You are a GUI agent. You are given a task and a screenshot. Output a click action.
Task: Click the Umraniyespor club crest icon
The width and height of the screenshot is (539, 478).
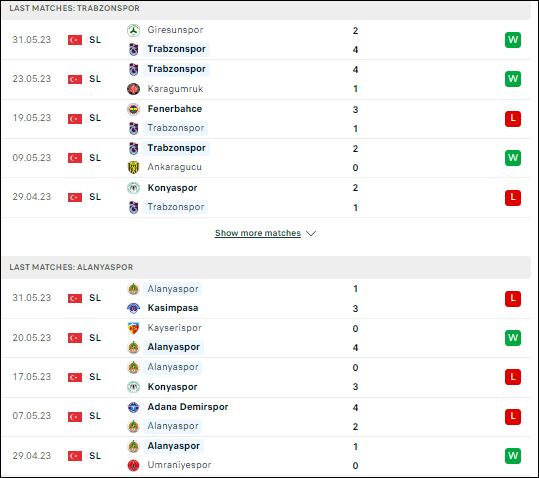133,465
